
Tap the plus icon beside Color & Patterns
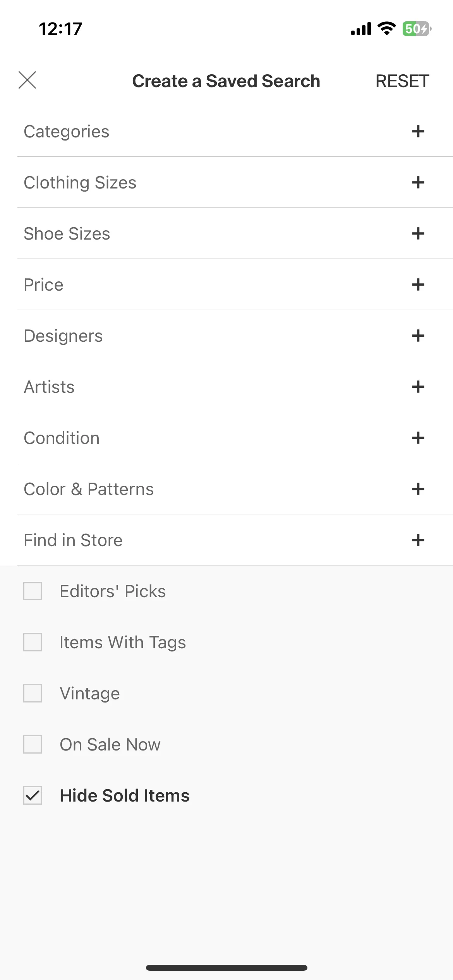pyautogui.click(x=418, y=489)
